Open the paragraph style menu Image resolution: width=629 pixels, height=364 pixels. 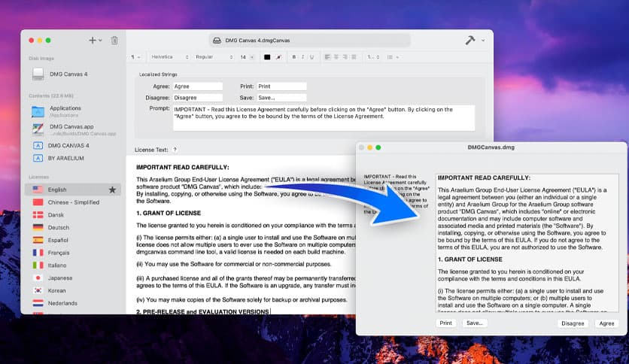point(135,57)
